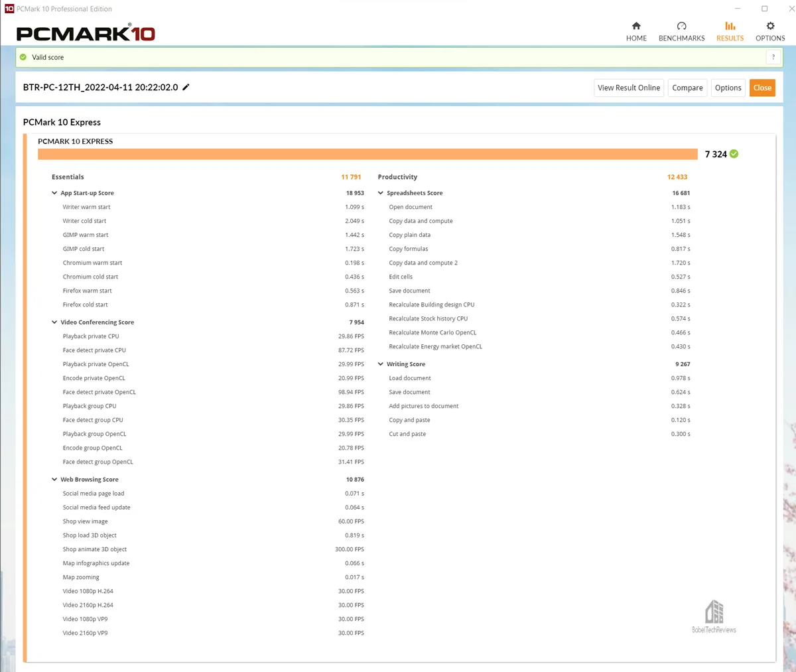Select the Map infographics update row
This screenshot has width=796, height=672.
tap(213, 563)
